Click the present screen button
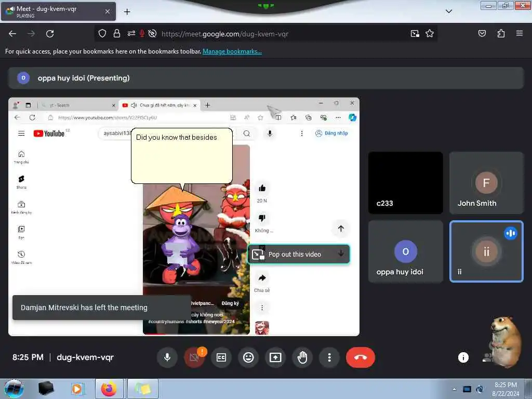Image resolution: width=532 pixels, height=399 pixels. tap(275, 357)
